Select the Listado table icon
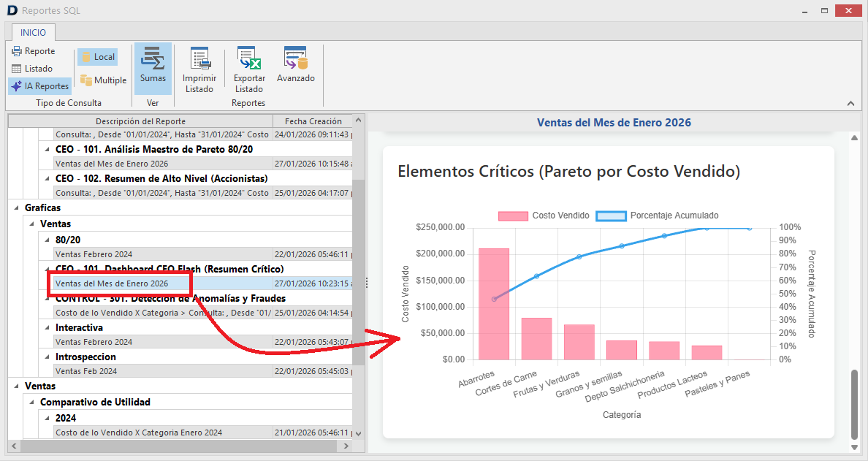868x461 pixels. pyautogui.click(x=17, y=69)
